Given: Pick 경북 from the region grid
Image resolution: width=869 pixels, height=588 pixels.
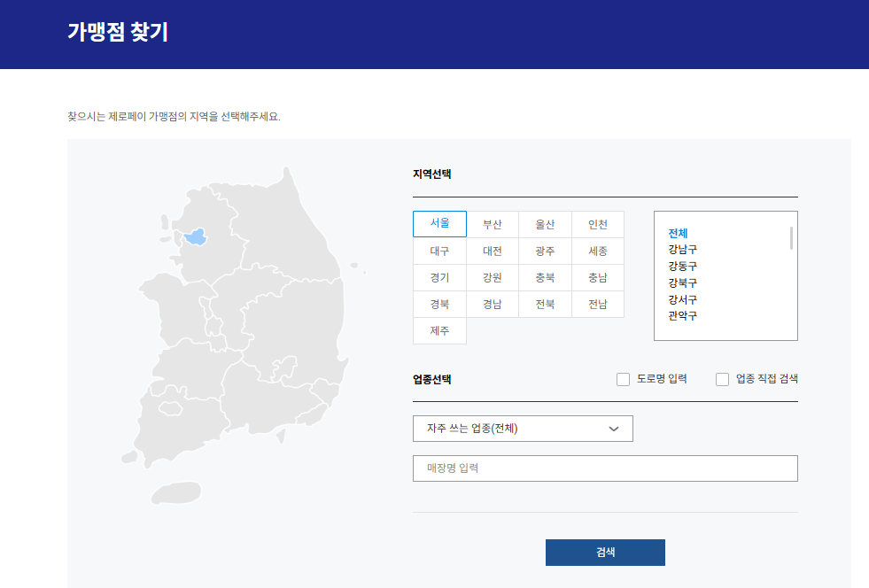Looking at the screenshot, I should (x=439, y=304).
